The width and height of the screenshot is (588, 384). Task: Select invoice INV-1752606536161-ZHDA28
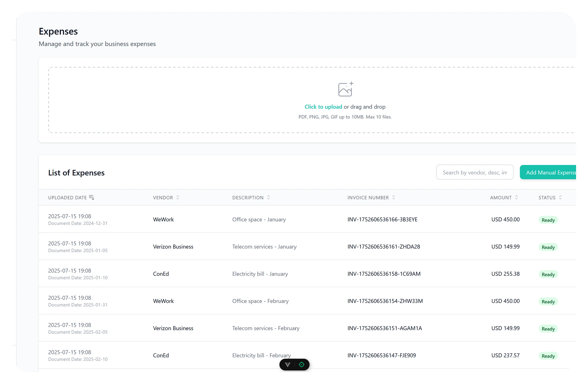point(383,246)
